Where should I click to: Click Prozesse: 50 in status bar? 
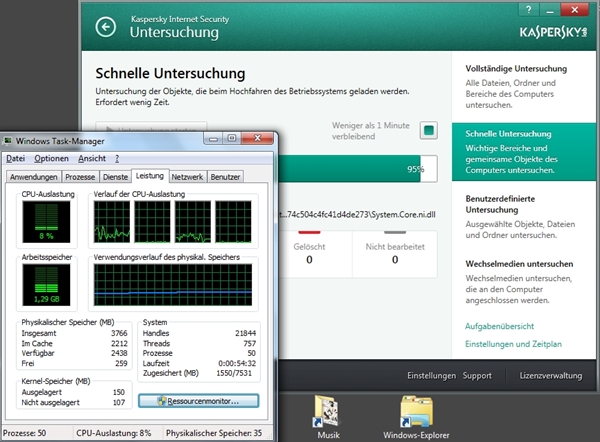(x=24, y=433)
